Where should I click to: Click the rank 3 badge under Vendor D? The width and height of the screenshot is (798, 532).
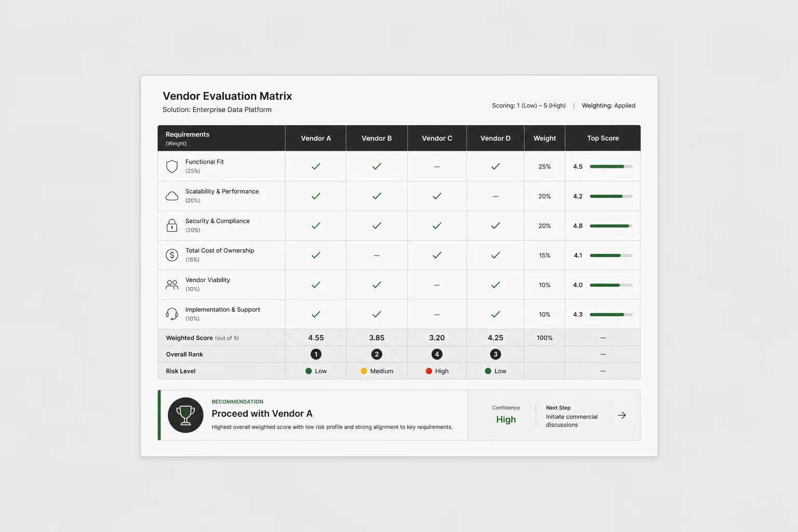coord(496,354)
